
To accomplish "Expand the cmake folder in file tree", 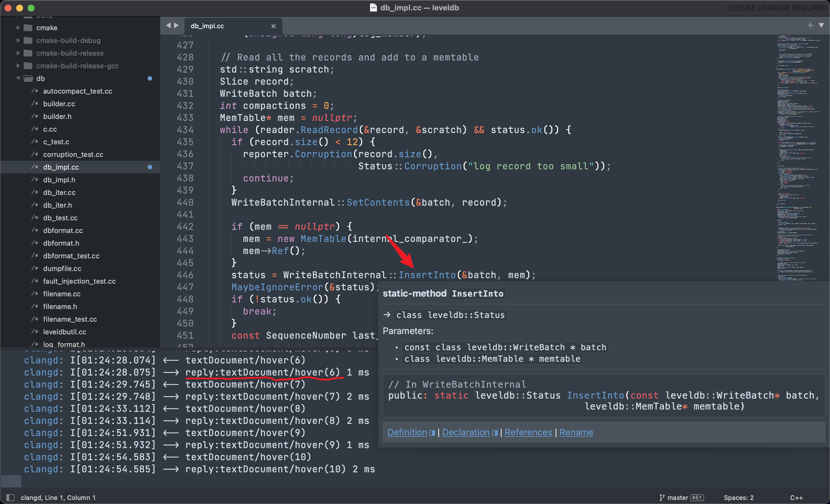I will point(17,28).
